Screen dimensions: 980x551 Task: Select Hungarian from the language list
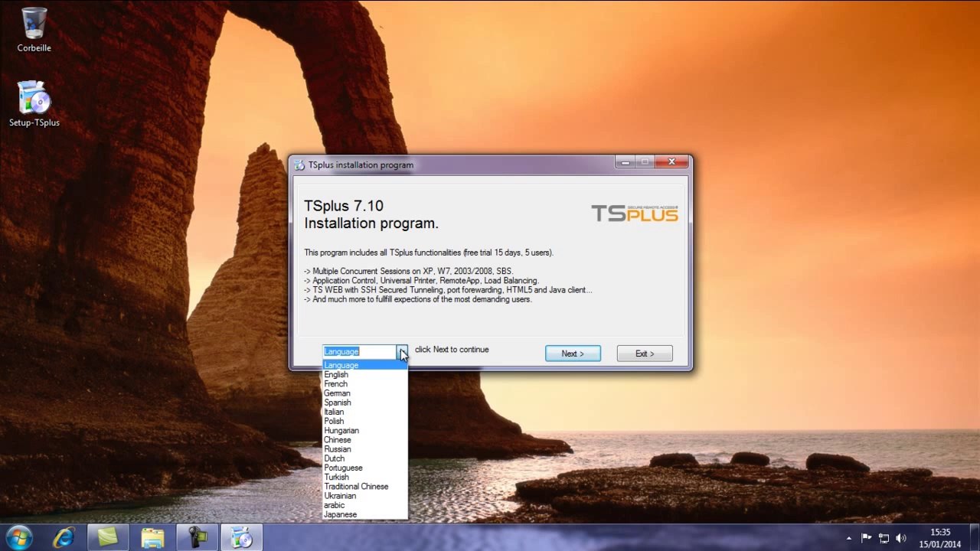(x=364, y=431)
